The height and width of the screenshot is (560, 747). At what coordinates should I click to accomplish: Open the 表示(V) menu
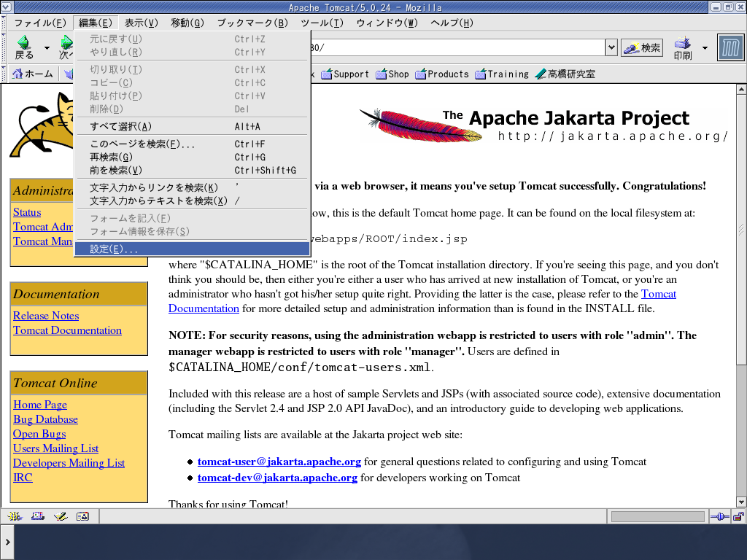pyautogui.click(x=141, y=23)
